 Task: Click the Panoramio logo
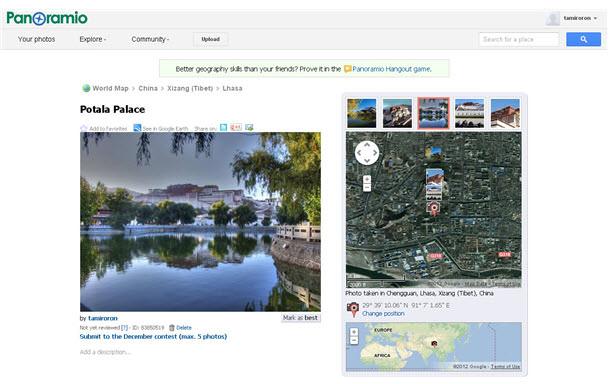pos(47,18)
